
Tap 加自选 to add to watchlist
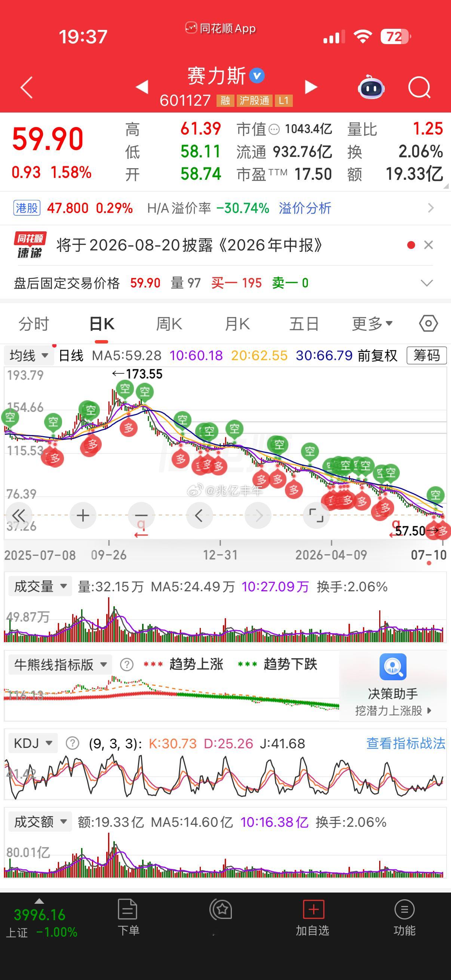[313, 918]
